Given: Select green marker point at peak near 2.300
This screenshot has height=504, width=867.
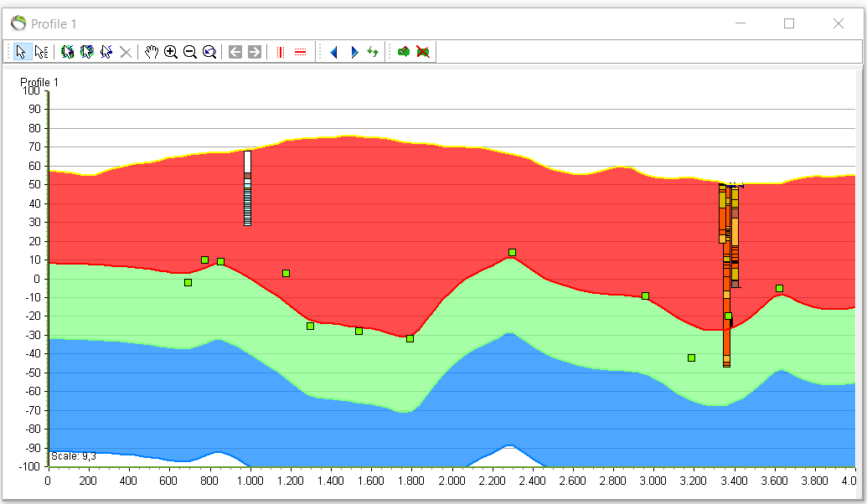Looking at the screenshot, I should coord(512,252).
